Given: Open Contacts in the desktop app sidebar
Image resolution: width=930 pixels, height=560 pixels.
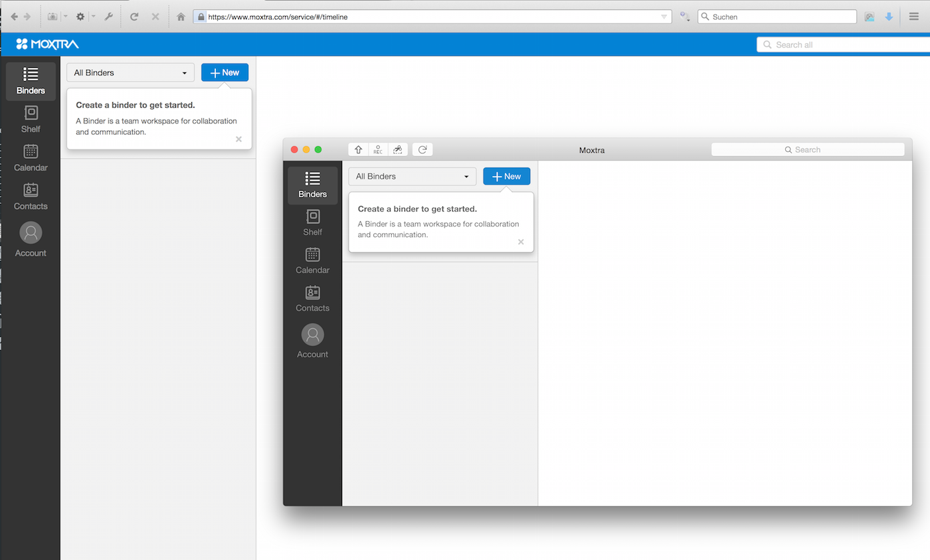Looking at the screenshot, I should tap(312, 298).
